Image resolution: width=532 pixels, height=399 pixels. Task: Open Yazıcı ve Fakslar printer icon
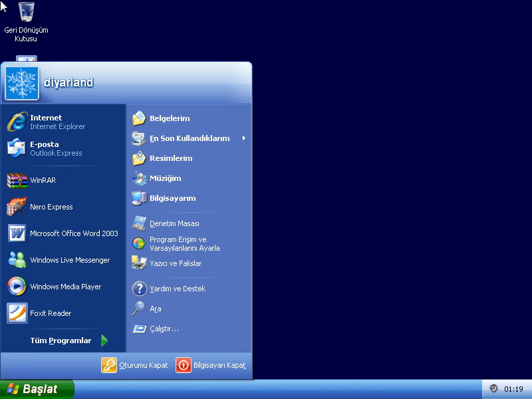(139, 263)
